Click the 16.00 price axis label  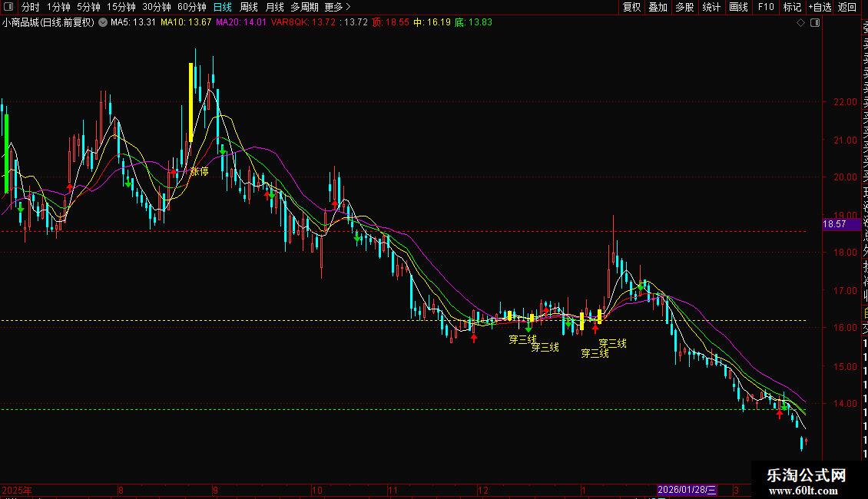click(x=845, y=328)
